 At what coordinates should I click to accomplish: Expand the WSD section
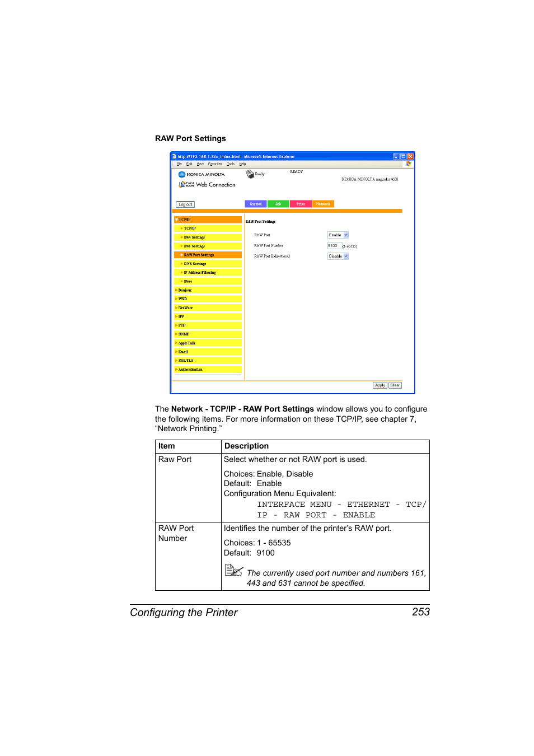coord(208,299)
